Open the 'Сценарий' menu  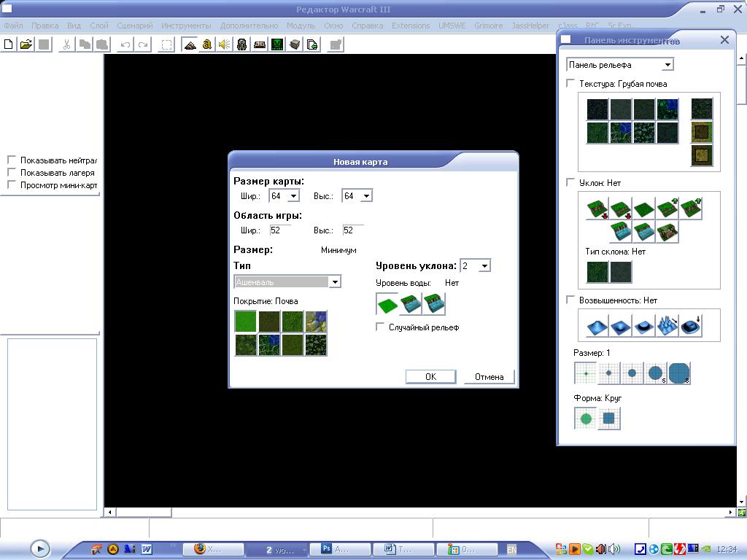[x=135, y=26]
